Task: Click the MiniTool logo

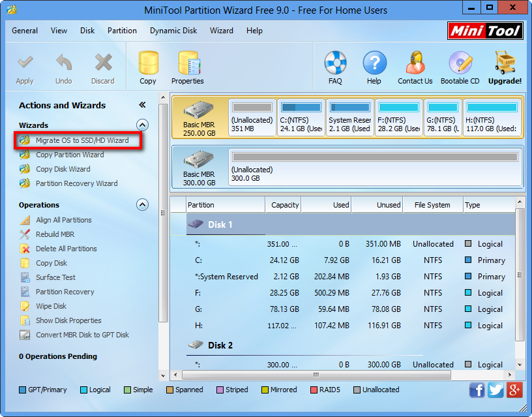Action: (x=485, y=31)
